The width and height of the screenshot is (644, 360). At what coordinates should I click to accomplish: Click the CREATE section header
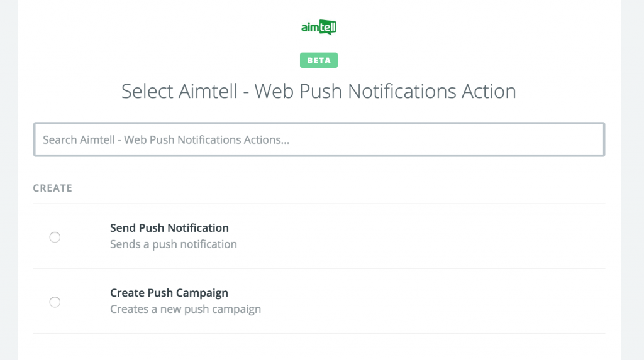(53, 188)
